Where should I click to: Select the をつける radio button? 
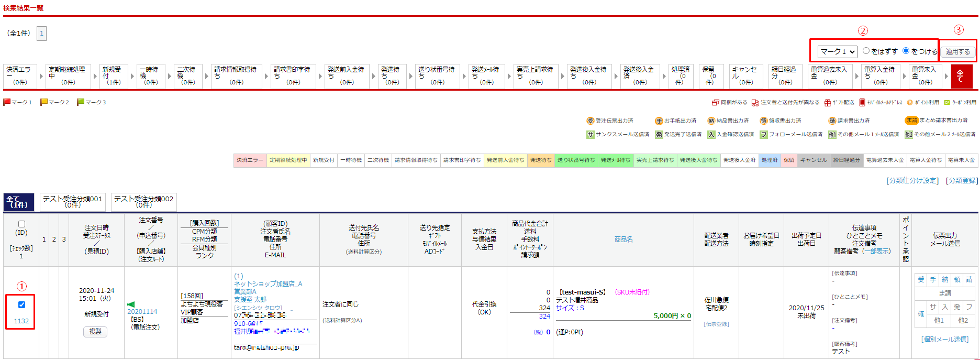pos(906,51)
